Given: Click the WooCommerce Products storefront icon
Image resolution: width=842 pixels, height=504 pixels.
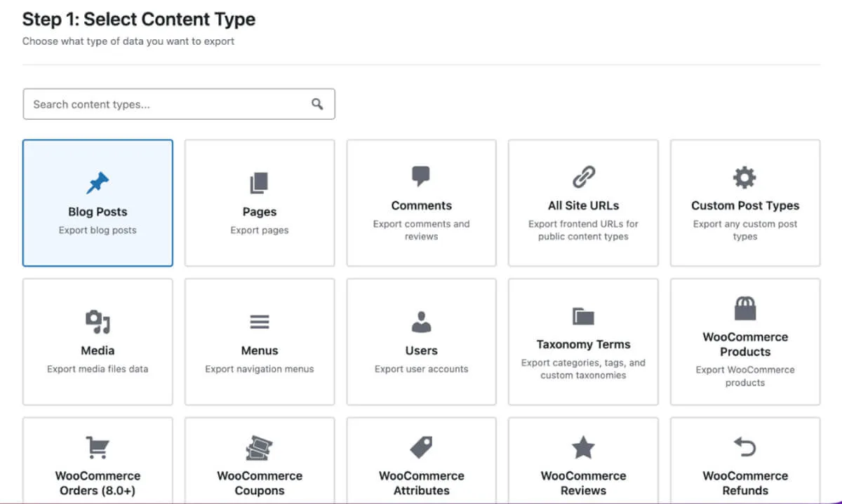Looking at the screenshot, I should tap(744, 308).
